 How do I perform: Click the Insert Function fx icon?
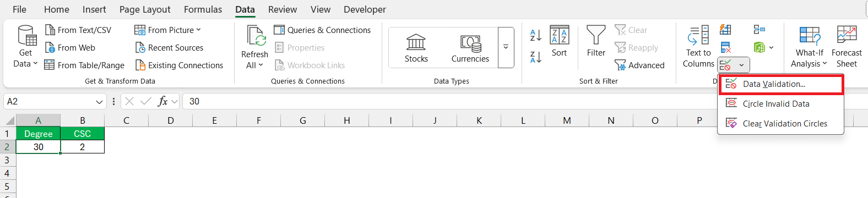pyautogui.click(x=162, y=101)
